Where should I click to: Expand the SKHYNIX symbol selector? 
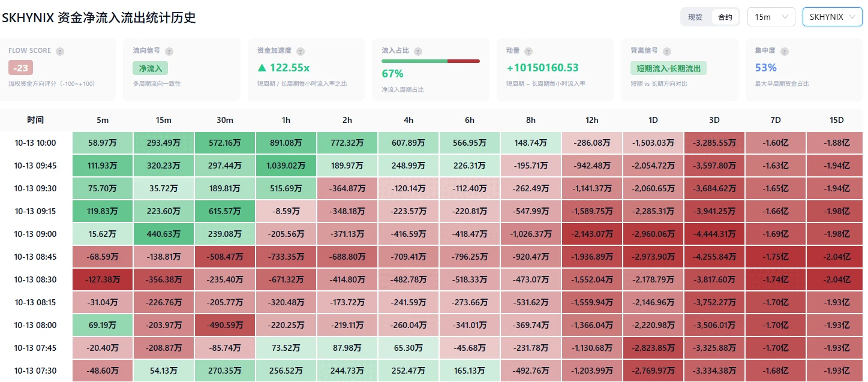pyautogui.click(x=833, y=17)
